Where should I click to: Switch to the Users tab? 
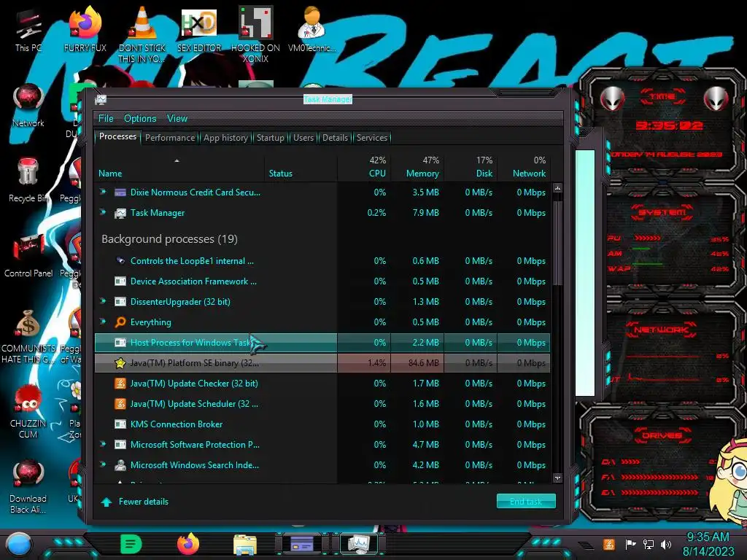tap(303, 138)
